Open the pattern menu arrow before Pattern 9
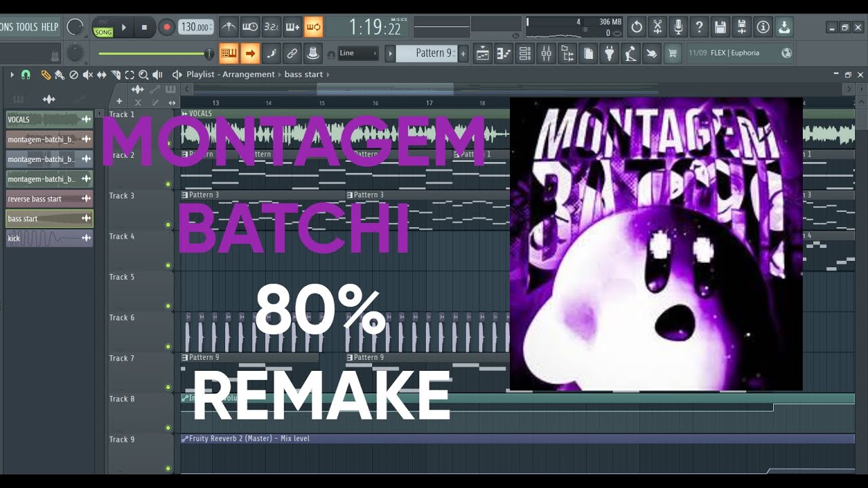 pyautogui.click(x=390, y=53)
